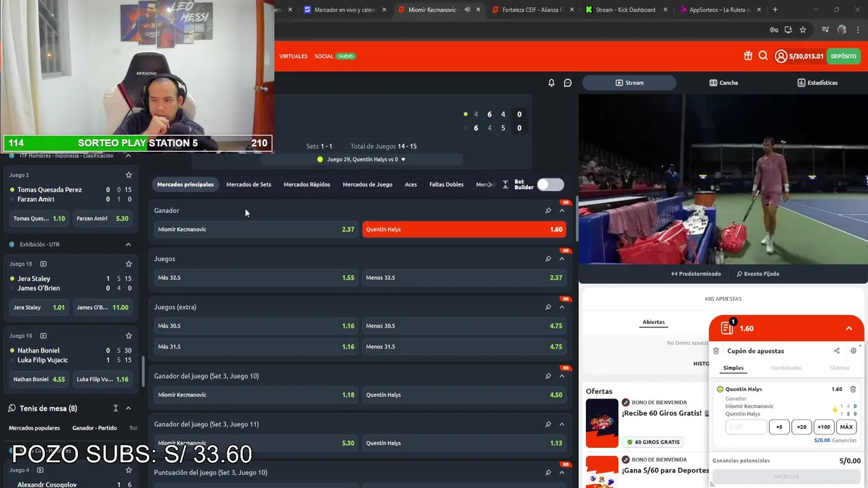The width and height of the screenshot is (868, 488).
Task: Select Menos 32.5 games odds 2.37
Action: 464,277
